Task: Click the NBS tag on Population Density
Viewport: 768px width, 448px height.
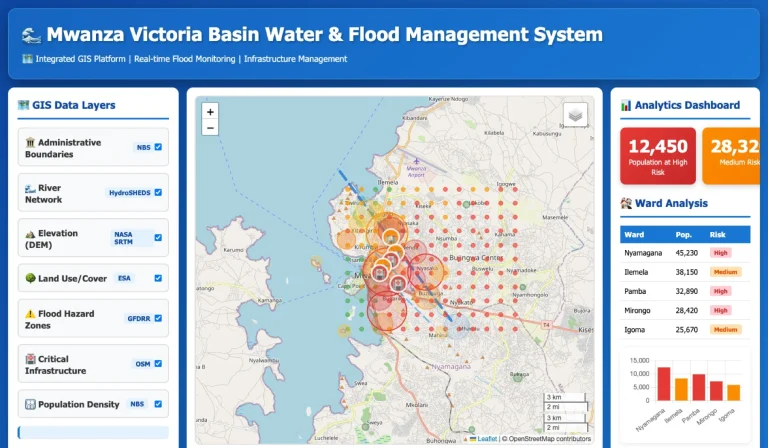Action: (137, 404)
